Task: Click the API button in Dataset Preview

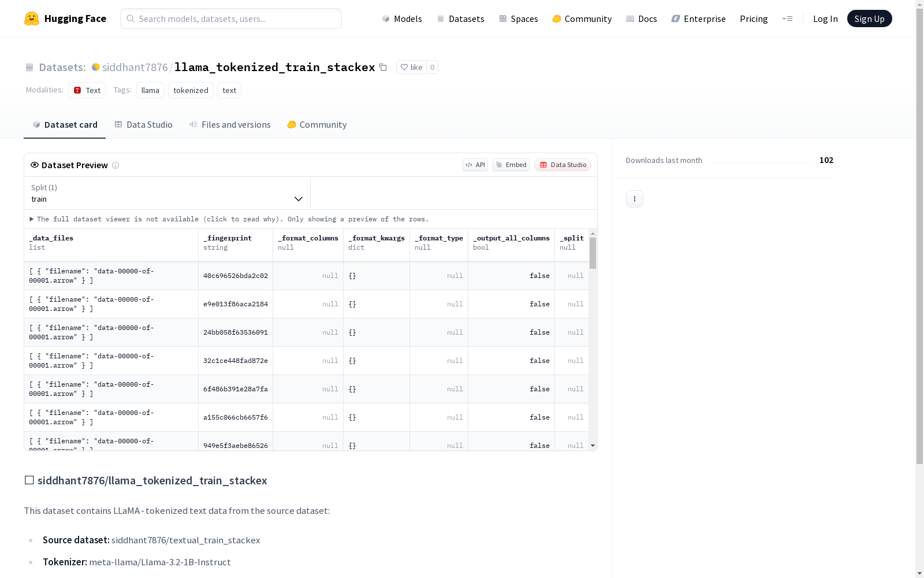Action: [475, 165]
